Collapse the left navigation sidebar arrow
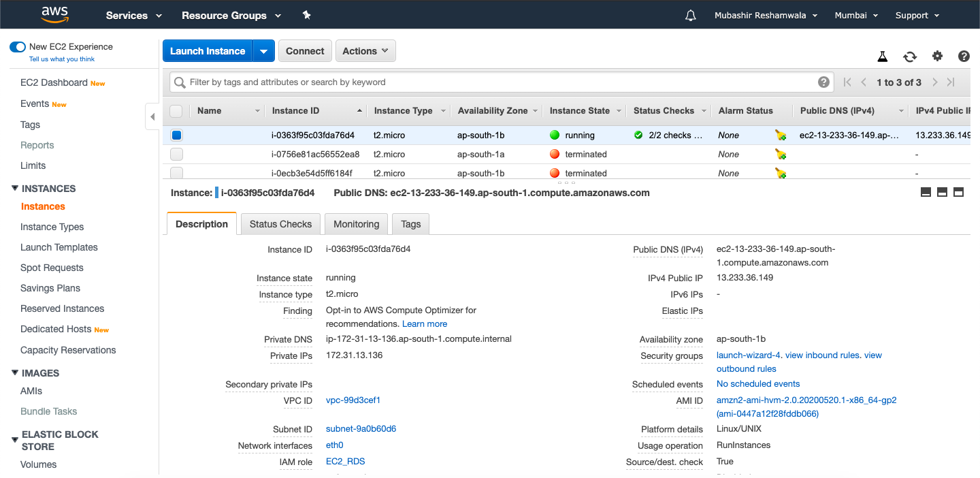The height and width of the screenshot is (478, 980). click(x=152, y=116)
